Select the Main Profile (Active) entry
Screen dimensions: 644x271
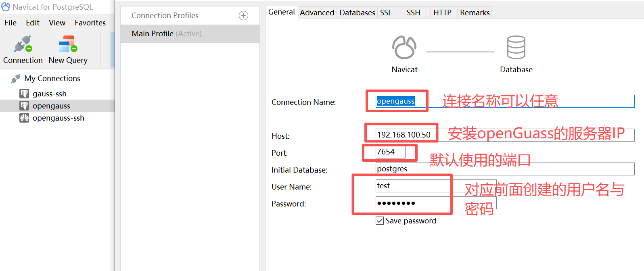[190, 33]
